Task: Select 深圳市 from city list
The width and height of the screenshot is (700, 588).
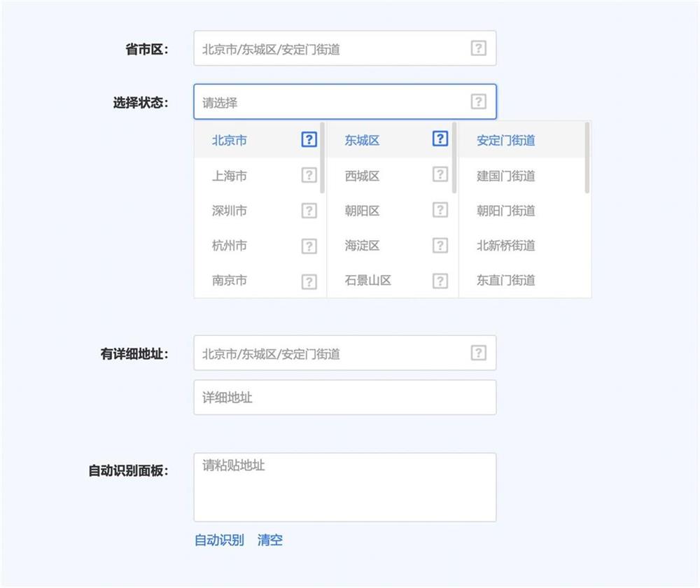Action: pos(230,211)
